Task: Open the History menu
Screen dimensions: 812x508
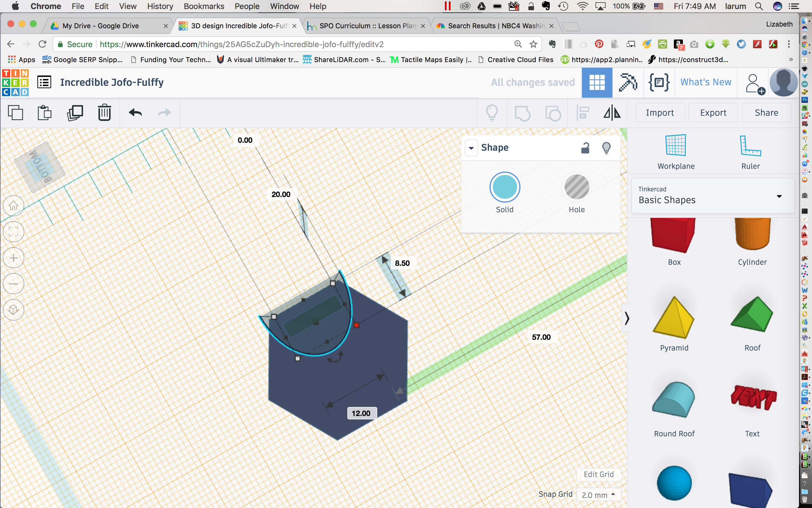Action: pos(160,6)
